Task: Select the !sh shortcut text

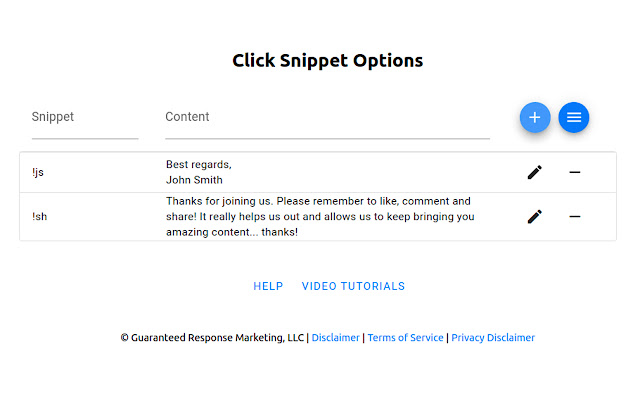Action: [x=40, y=216]
